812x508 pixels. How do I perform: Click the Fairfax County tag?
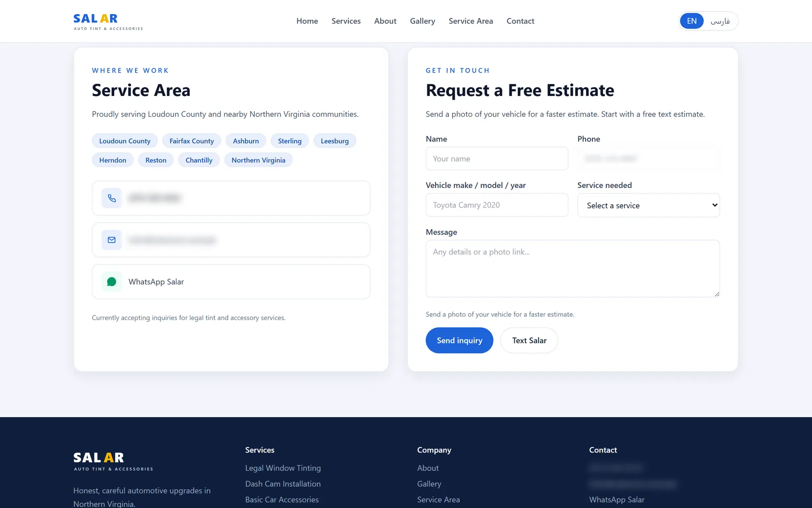click(192, 141)
